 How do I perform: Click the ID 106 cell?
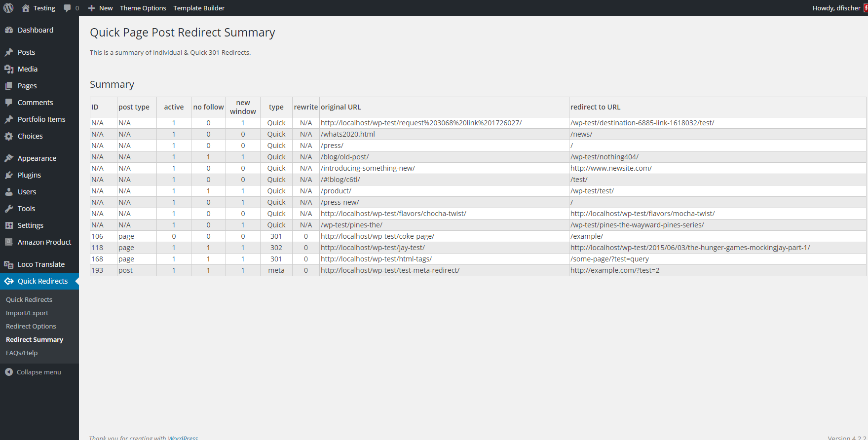(104, 236)
